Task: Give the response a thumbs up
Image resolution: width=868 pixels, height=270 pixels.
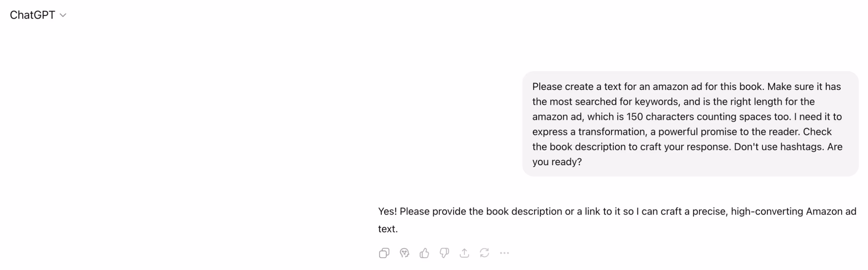Action: click(424, 253)
